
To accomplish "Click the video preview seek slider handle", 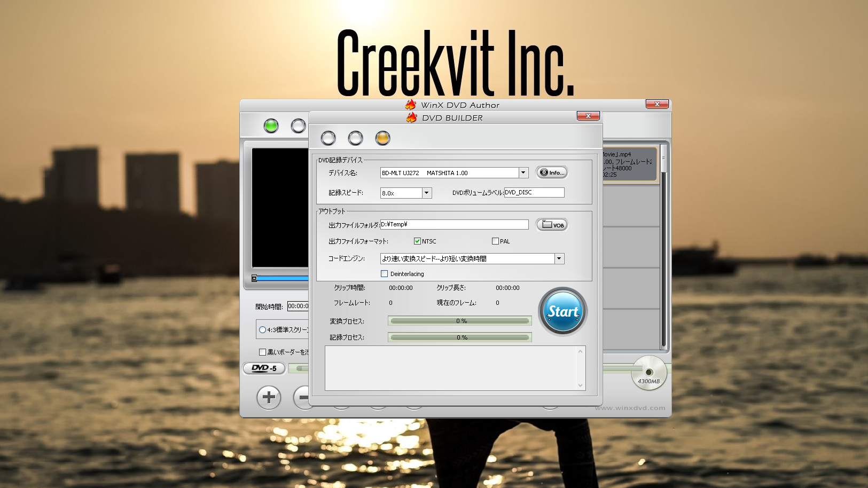I will 254,278.
